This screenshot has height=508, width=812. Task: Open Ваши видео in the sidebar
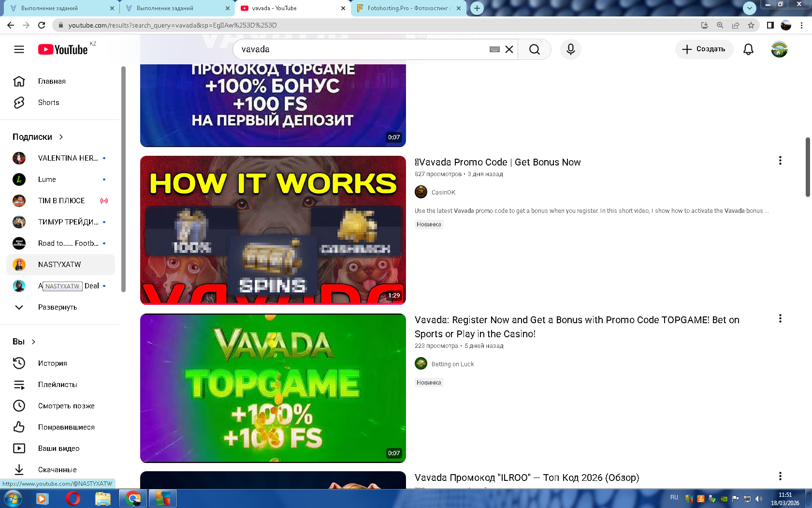pyautogui.click(x=60, y=448)
